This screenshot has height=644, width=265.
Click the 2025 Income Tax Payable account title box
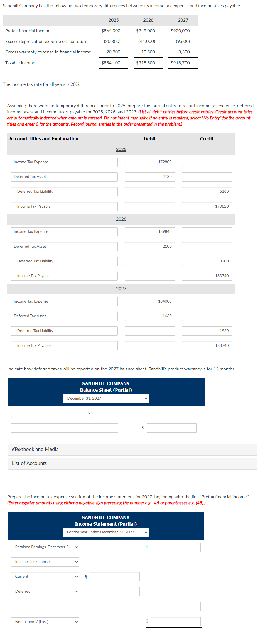(64, 206)
